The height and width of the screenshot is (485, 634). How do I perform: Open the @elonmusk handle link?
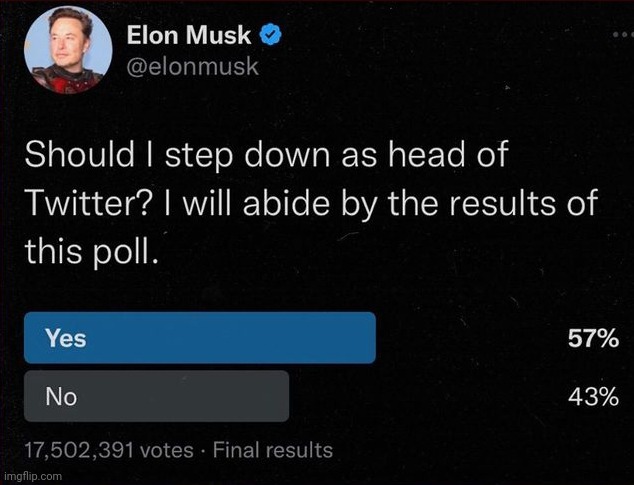pos(193,67)
